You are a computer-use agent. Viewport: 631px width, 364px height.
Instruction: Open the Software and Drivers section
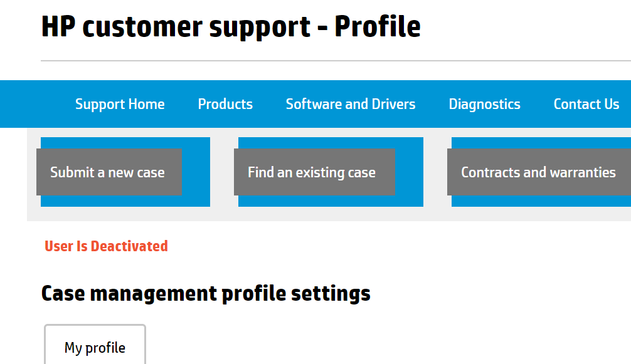point(350,104)
